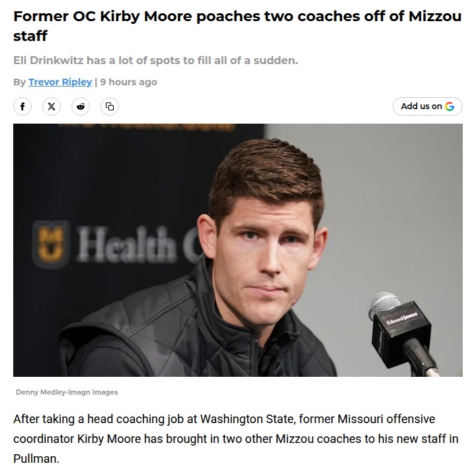Share the article on X
The height and width of the screenshot is (476, 476).
52,106
